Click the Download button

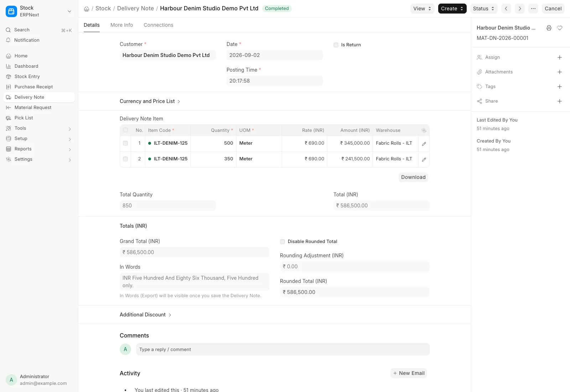(413, 177)
